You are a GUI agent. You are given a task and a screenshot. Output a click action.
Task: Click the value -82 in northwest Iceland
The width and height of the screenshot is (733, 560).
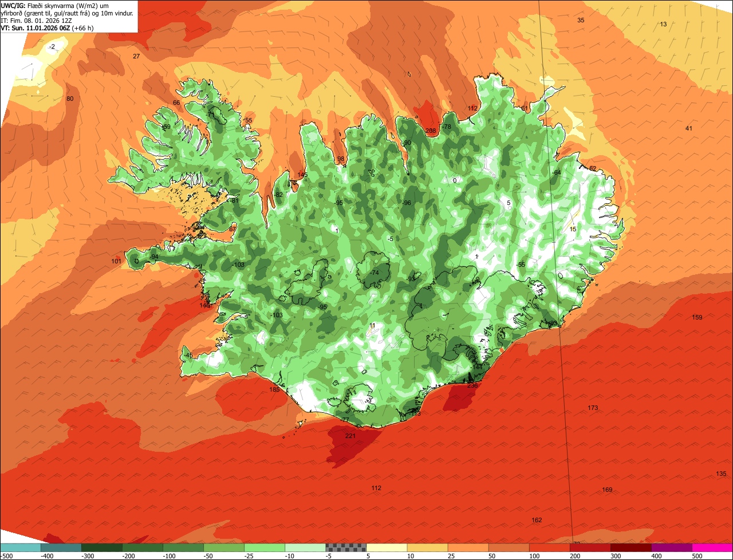278,195
